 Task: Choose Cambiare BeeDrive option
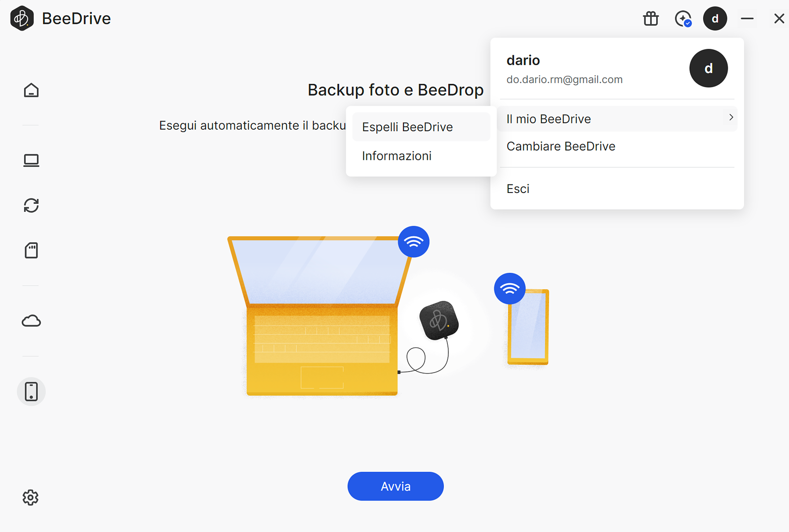(617, 146)
